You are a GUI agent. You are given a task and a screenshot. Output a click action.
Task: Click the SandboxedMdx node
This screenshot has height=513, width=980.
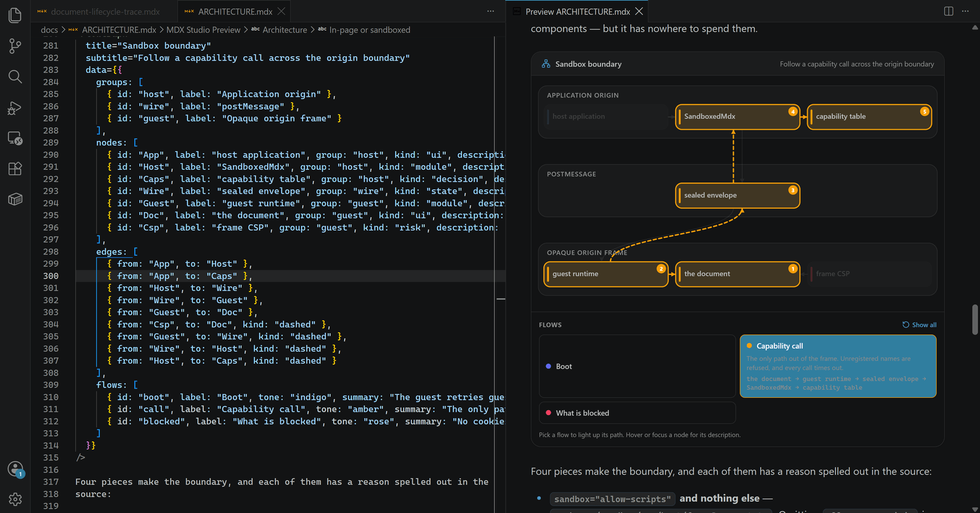(x=737, y=116)
